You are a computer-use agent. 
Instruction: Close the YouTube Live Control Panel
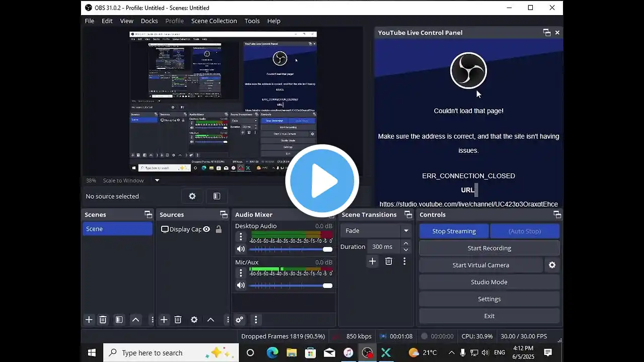557,33
